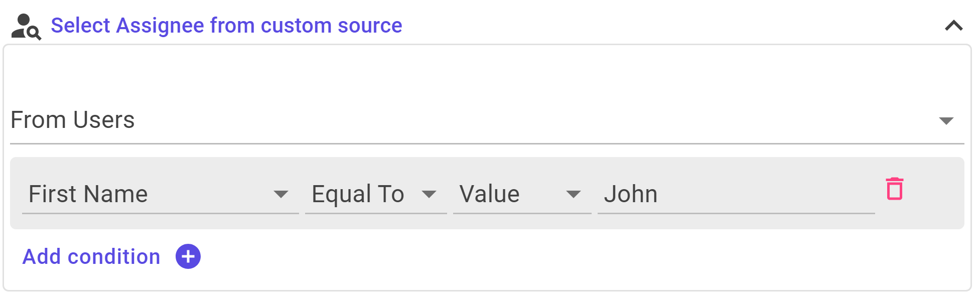Screen dimensions: 980x298
Task: Click the assignee person-search icon
Action: coord(26,27)
